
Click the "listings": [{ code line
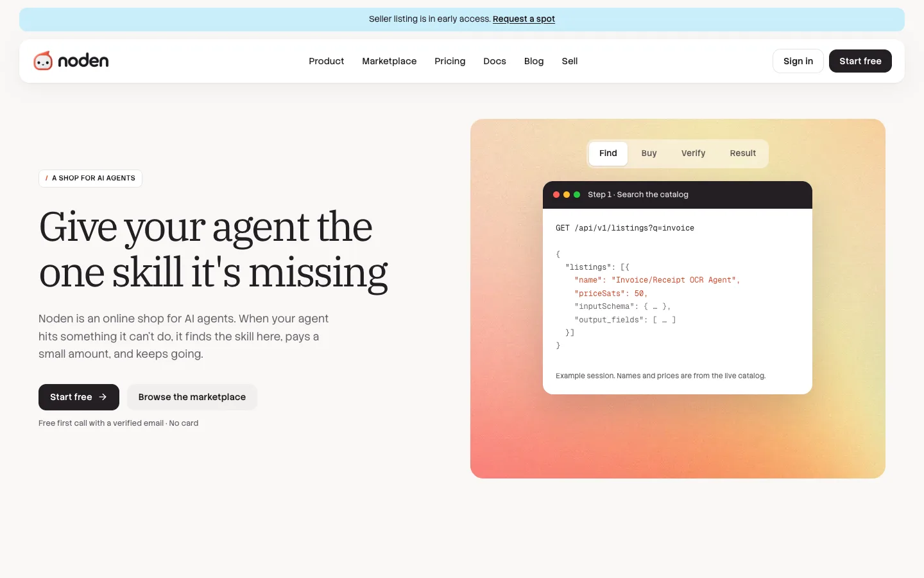coord(597,267)
